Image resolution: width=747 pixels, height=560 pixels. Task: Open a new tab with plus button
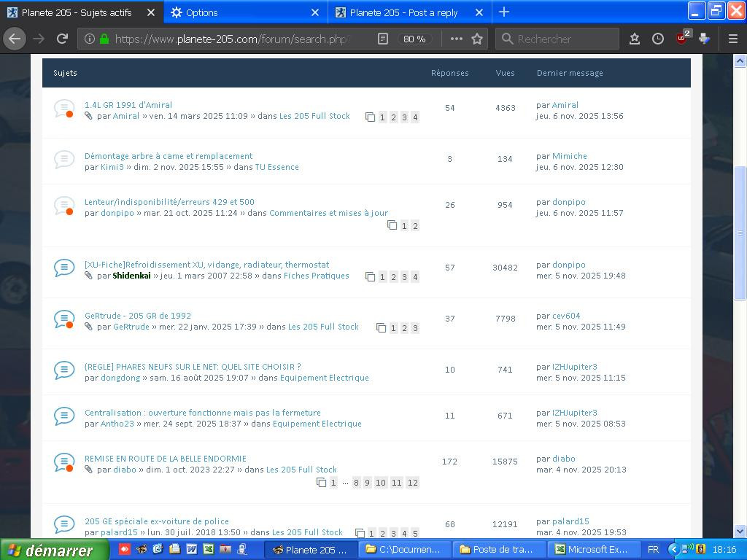click(504, 12)
